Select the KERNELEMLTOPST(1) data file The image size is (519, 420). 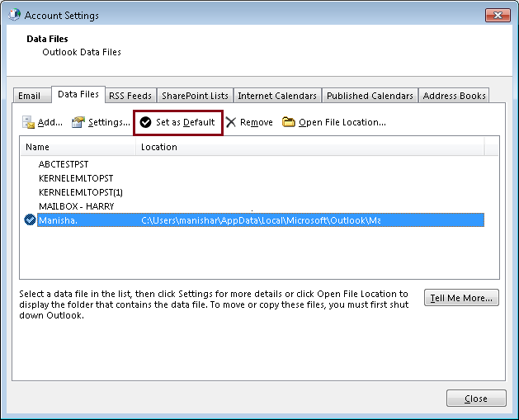[80, 192]
